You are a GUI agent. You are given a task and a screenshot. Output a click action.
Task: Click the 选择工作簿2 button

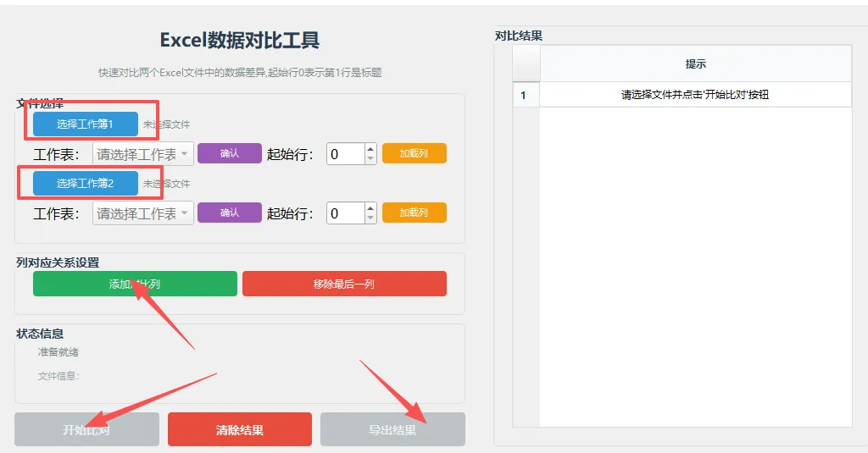86,183
